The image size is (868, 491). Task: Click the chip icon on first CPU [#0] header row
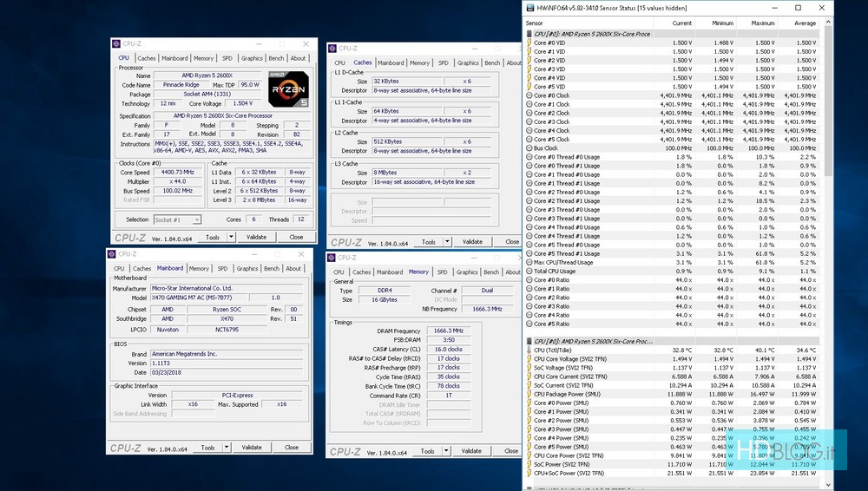coord(529,34)
